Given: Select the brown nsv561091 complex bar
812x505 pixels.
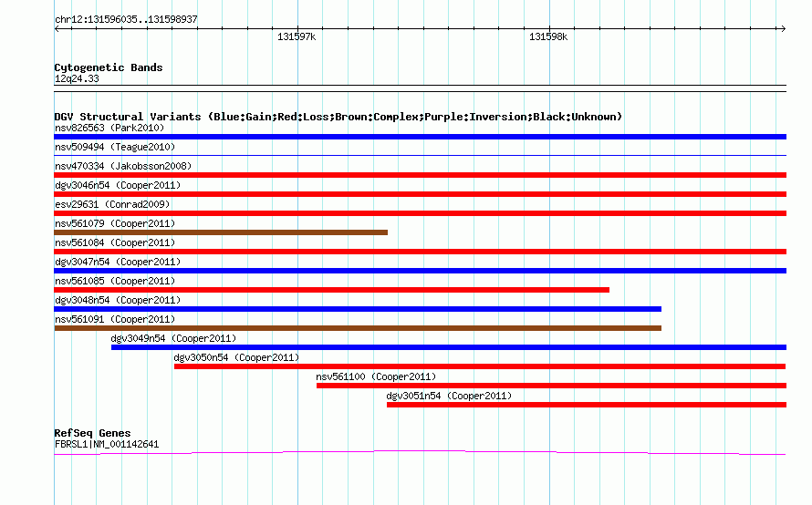Looking at the screenshot, I should tap(358, 328).
